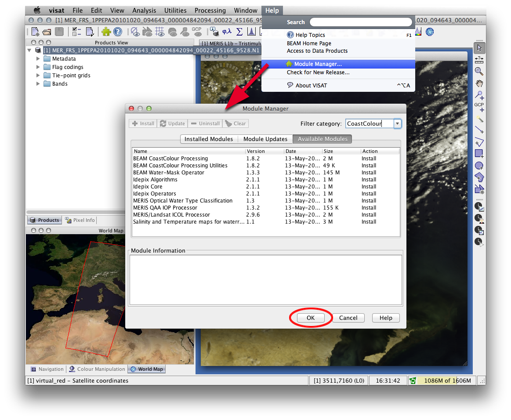The image size is (511, 420).
Task: Click Cancel in Module Manager
Action: pos(348,318)
